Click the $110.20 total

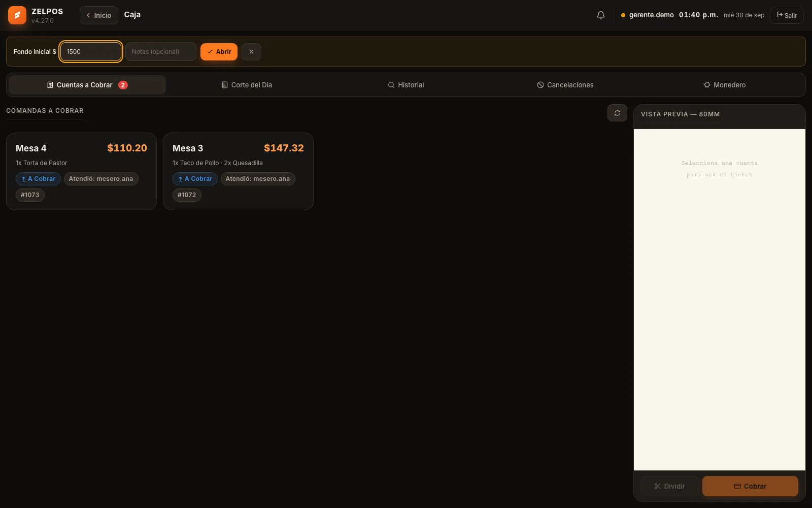coord(127,148)
